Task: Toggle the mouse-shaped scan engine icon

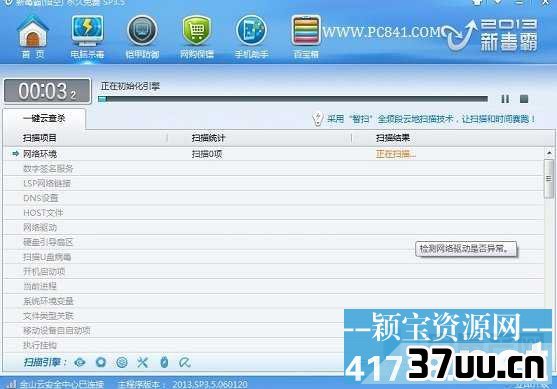Action: point(164,362)
